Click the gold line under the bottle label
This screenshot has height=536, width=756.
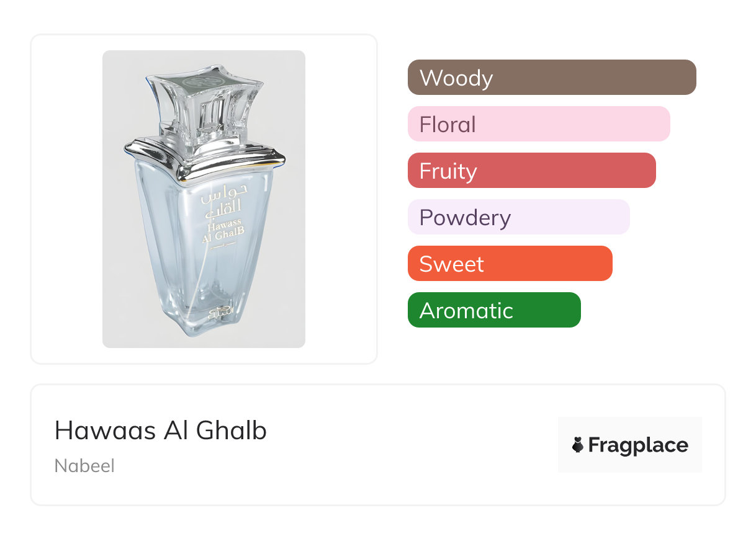(222, 246)
